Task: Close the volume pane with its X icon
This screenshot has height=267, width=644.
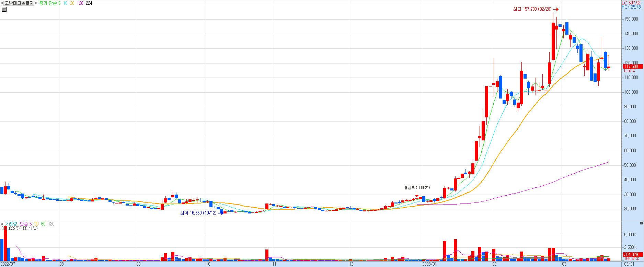Action: tap(642, 223)
